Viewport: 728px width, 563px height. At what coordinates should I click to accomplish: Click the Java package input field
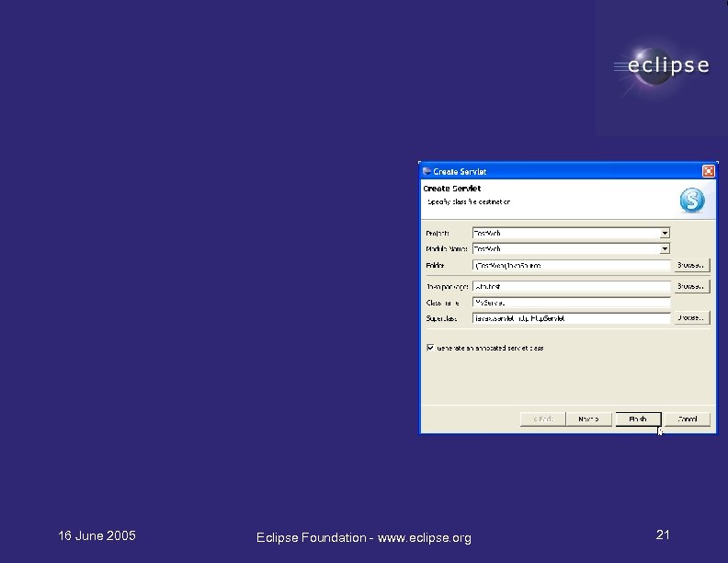572,286
